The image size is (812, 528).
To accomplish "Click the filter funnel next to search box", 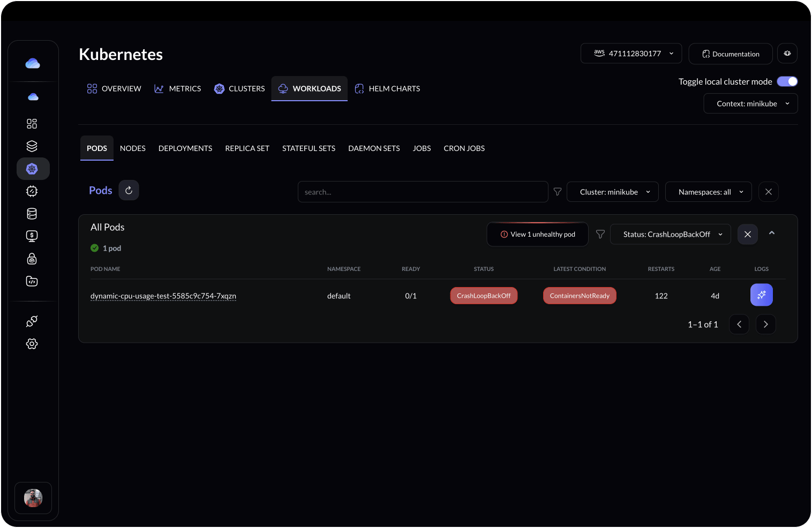I will coord(558,192).
